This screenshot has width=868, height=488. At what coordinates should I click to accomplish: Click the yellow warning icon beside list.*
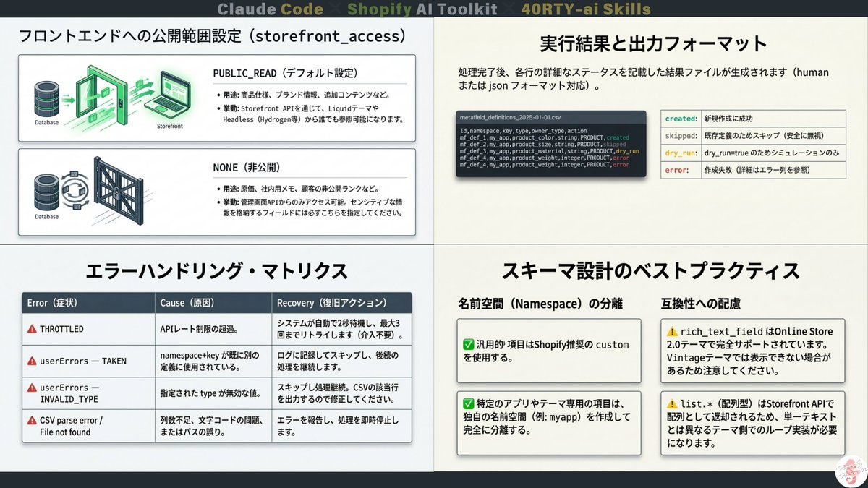pos(673,404)
